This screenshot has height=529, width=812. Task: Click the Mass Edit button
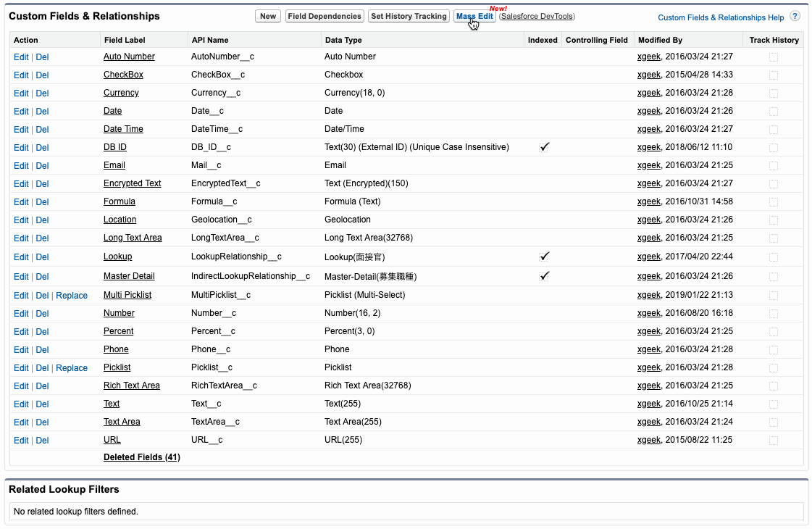[x=475, y=16]
